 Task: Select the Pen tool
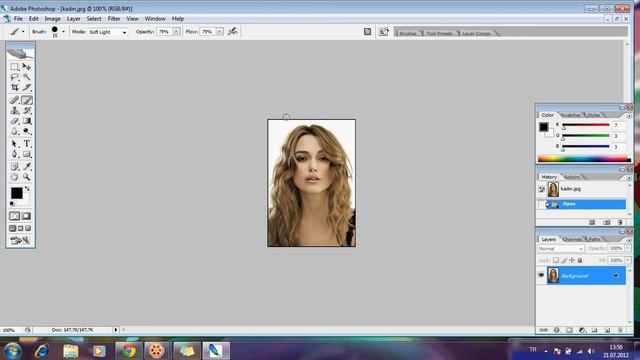[x=15, y=154]
